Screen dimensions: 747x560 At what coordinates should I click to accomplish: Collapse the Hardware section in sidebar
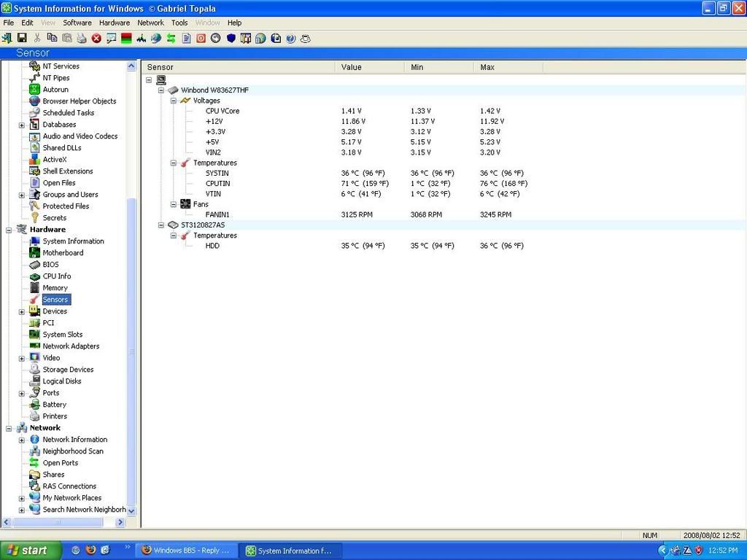9,230
